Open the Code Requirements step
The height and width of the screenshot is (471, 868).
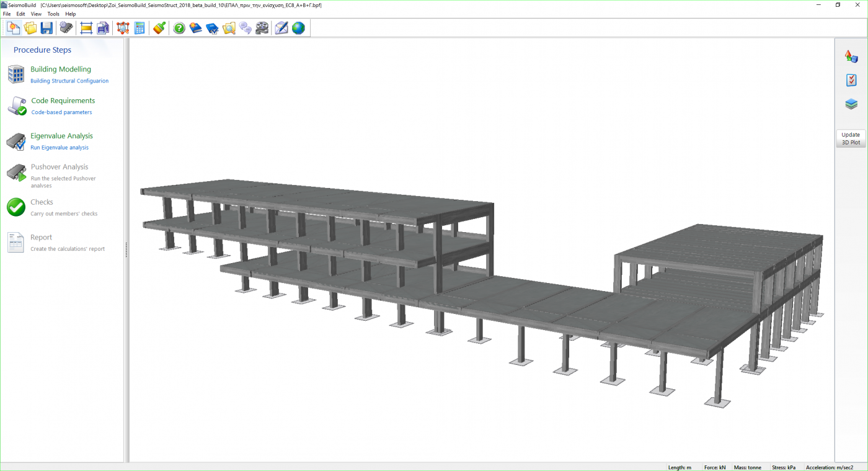pos(63,101)
